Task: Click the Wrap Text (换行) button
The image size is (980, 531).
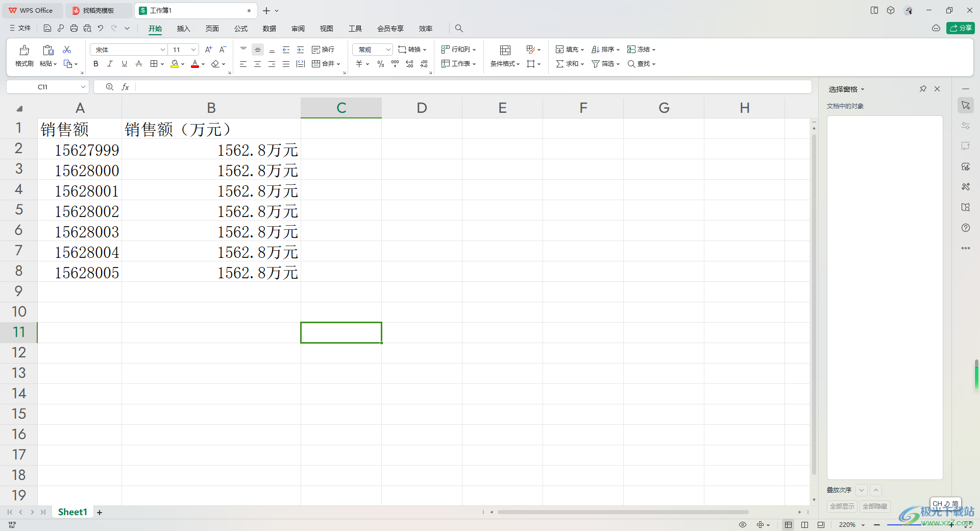Action: [x=323, y=50]
